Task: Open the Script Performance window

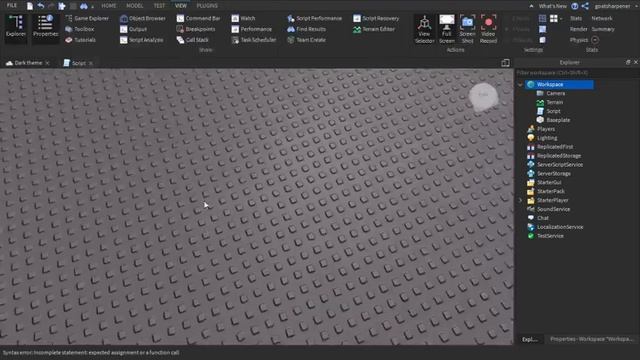Action: pyautogui.click(x=315, y=18)
